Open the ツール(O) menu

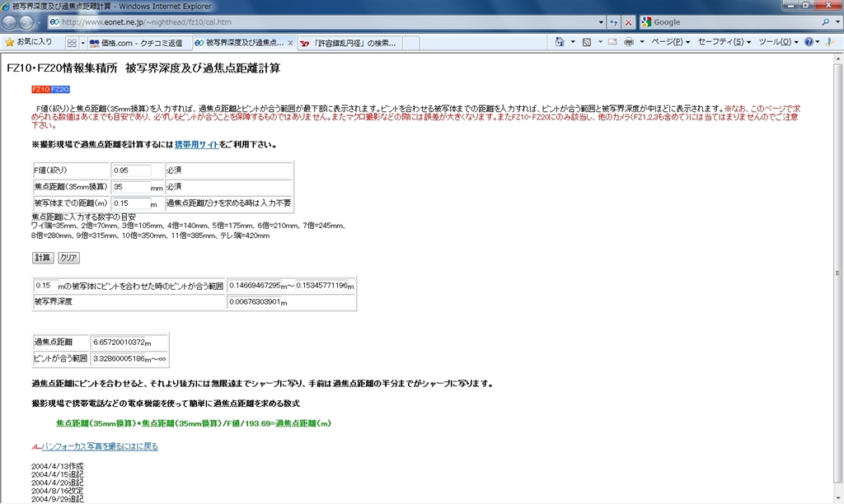coord(778,41)
